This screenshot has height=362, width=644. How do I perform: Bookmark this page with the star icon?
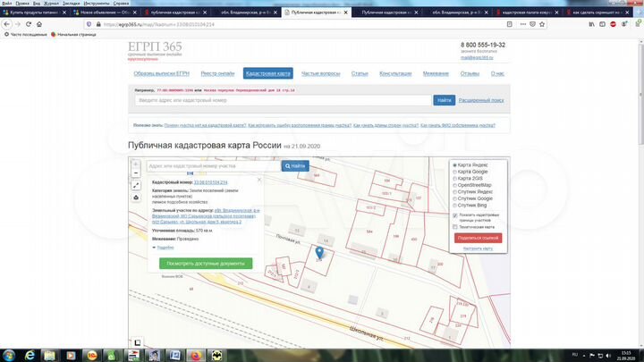point(542,24)
